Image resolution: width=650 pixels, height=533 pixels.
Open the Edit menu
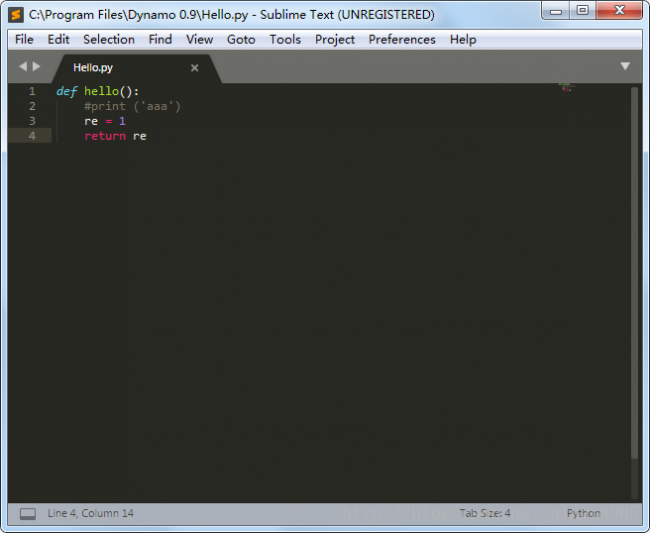[59, 40]
